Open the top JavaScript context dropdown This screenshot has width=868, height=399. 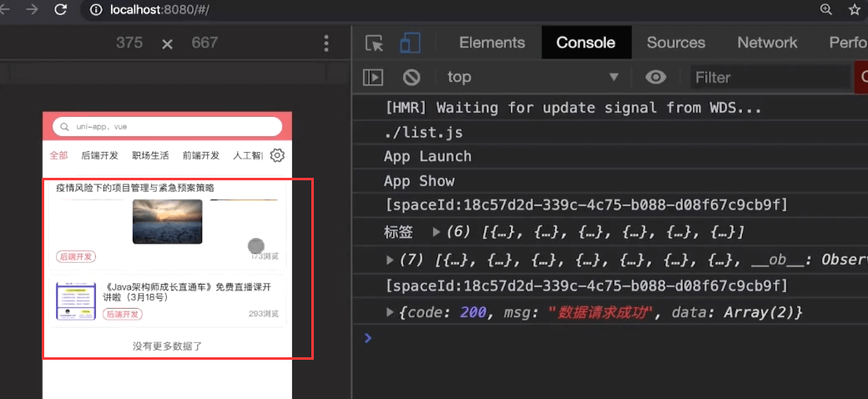pos(533,78)
